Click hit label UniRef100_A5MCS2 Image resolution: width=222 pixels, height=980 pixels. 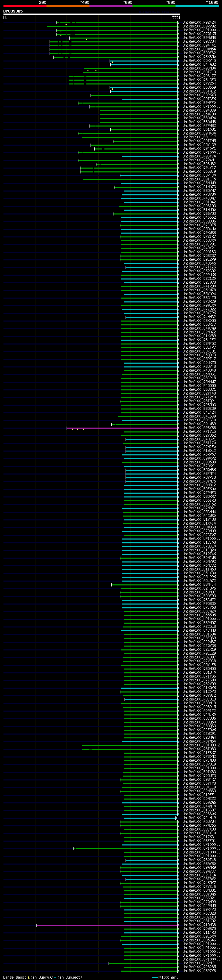click(199, 565)
